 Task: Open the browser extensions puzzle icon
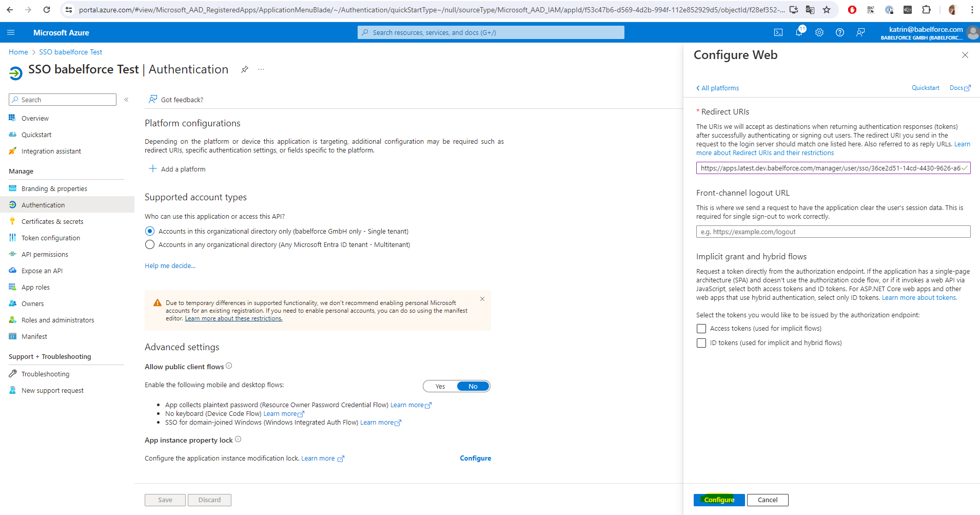[926, 10]
